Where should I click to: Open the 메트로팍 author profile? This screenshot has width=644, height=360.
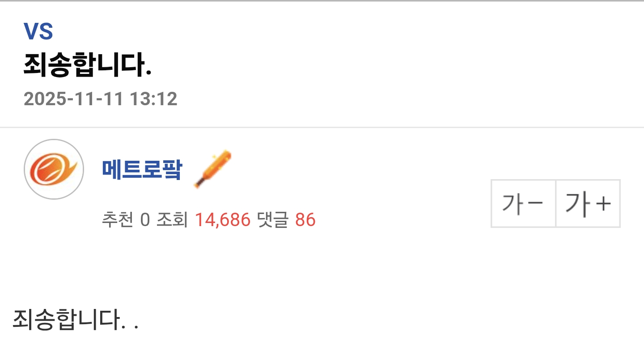click(x=142, y=169)
